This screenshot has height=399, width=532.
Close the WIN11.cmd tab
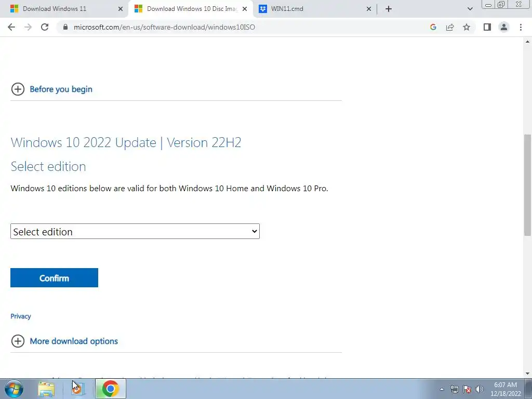tap(369, 9)
